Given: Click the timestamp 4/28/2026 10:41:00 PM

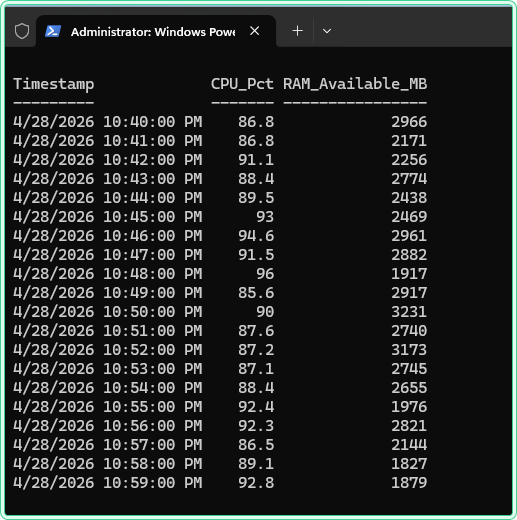Looking at the screenshot, I should click(x=108, y=141).
